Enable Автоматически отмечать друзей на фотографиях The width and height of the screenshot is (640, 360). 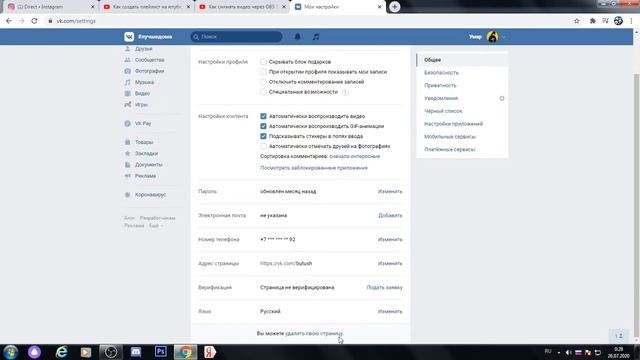click(x=263, y=146)
